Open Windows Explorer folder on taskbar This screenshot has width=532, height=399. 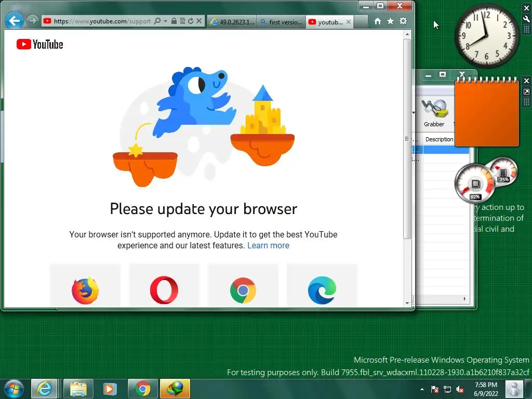click(78, 389)
